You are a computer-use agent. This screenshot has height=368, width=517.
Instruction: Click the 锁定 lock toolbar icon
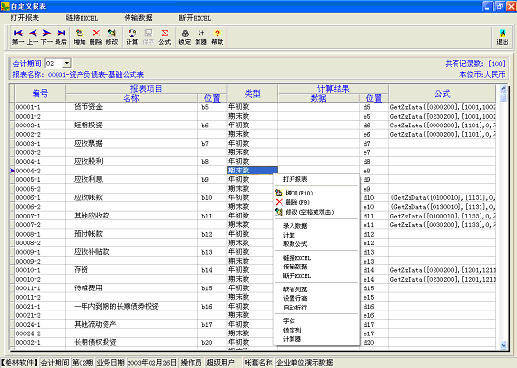[185, 37]
